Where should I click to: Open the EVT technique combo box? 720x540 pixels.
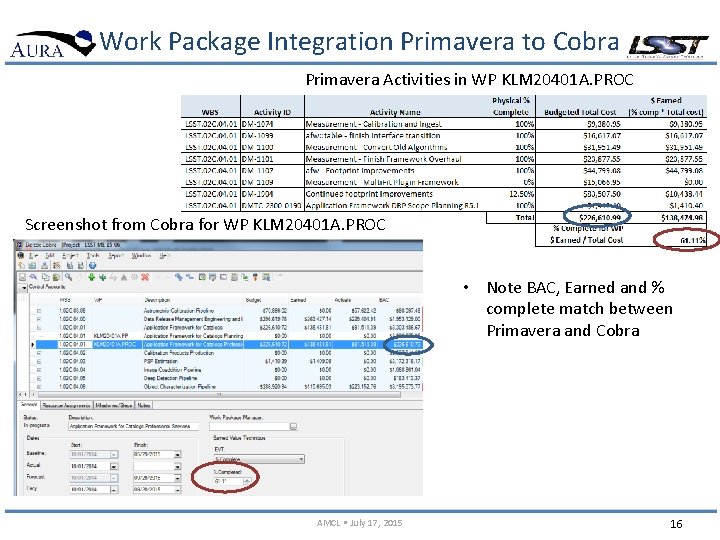click(259, 459)
